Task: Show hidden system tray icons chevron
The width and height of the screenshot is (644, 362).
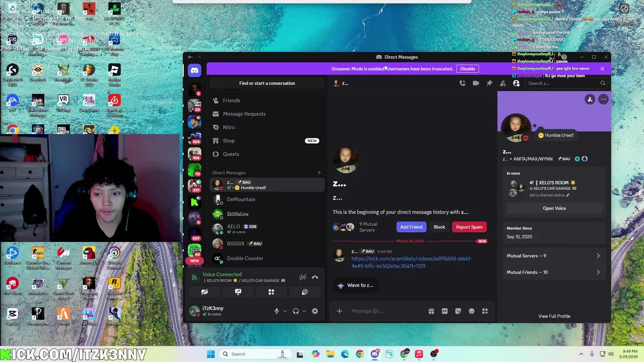Action: pyautogui.click(x=581, y=354)
